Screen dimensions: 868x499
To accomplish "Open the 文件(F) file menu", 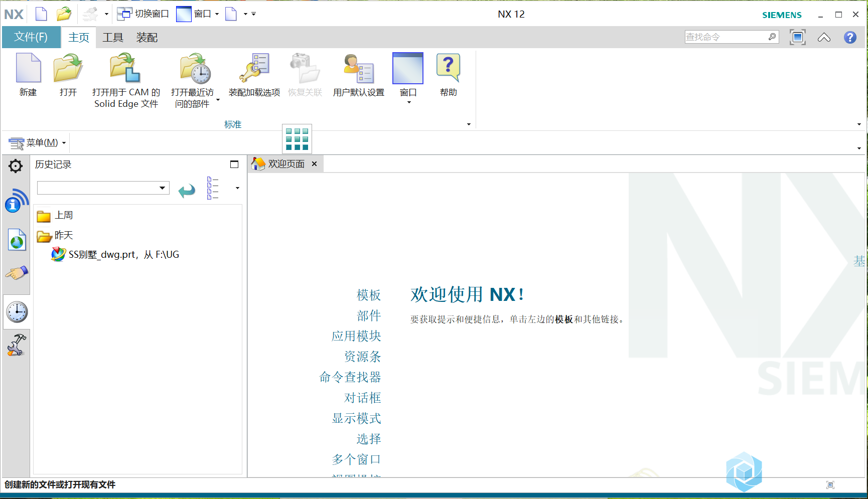I will click(31, 37).
